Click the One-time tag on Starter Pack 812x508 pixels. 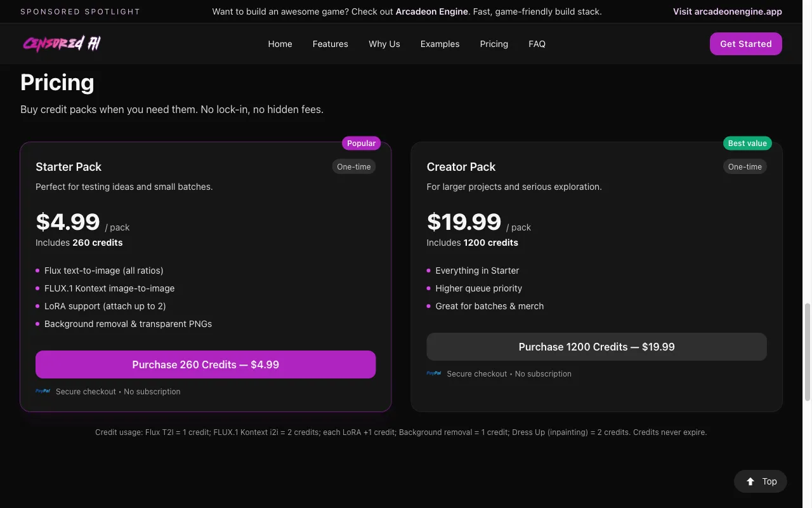(x=354, y=166)
